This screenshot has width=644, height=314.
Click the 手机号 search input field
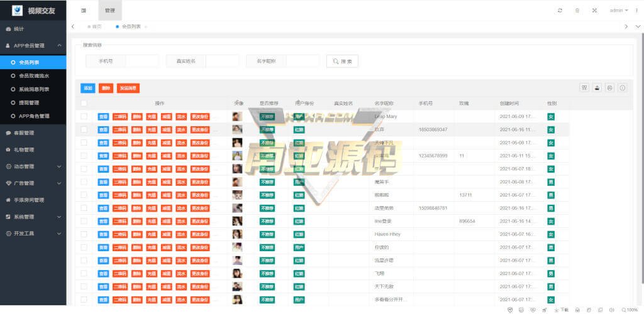[x=142, y=61]
